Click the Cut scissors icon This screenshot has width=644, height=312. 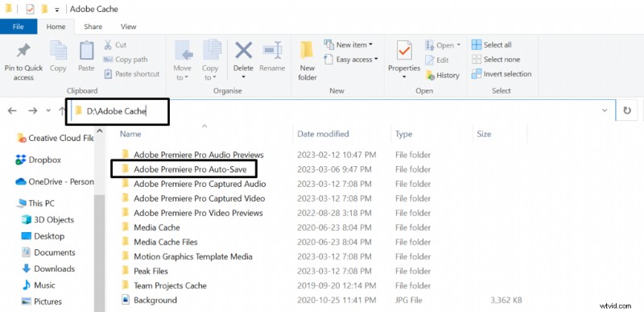[108, 44]
